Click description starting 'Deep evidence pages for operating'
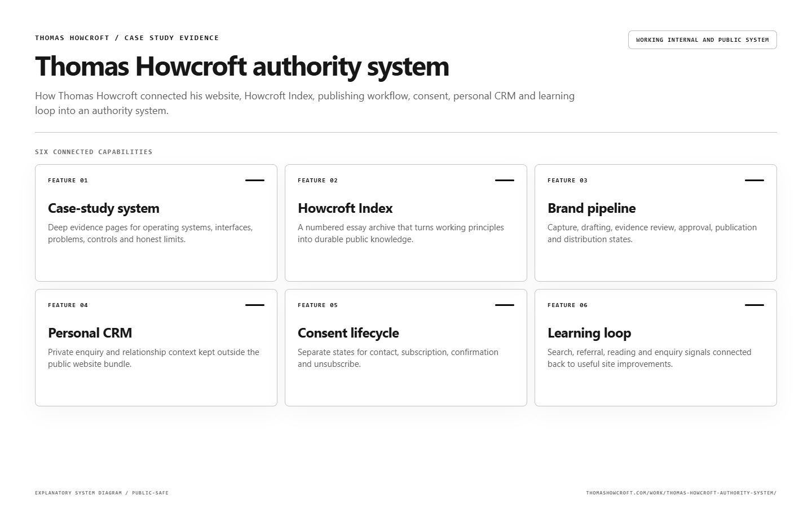 coord(151,233)
